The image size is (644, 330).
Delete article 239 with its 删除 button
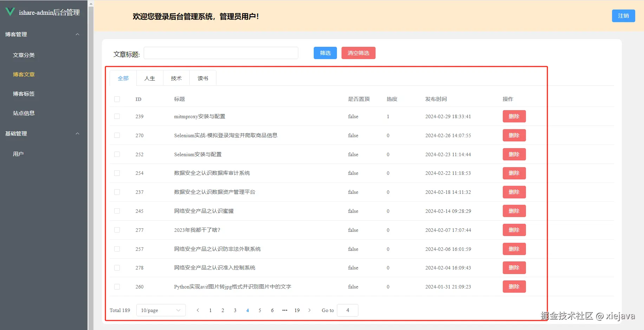tap(514, 116)
